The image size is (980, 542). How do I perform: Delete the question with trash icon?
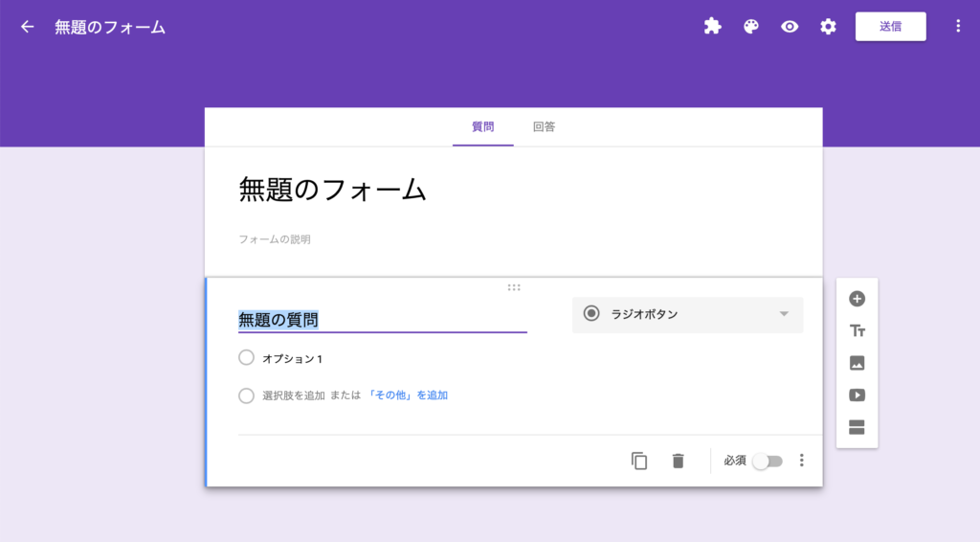click(679, 461)
